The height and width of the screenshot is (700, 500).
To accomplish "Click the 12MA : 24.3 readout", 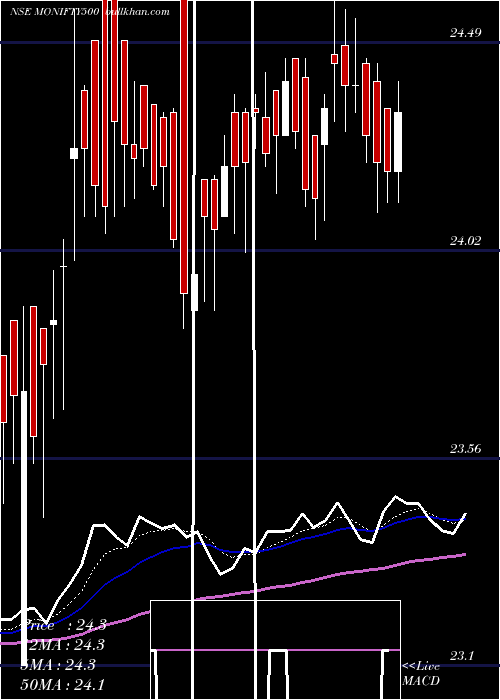I will [63, 645].
